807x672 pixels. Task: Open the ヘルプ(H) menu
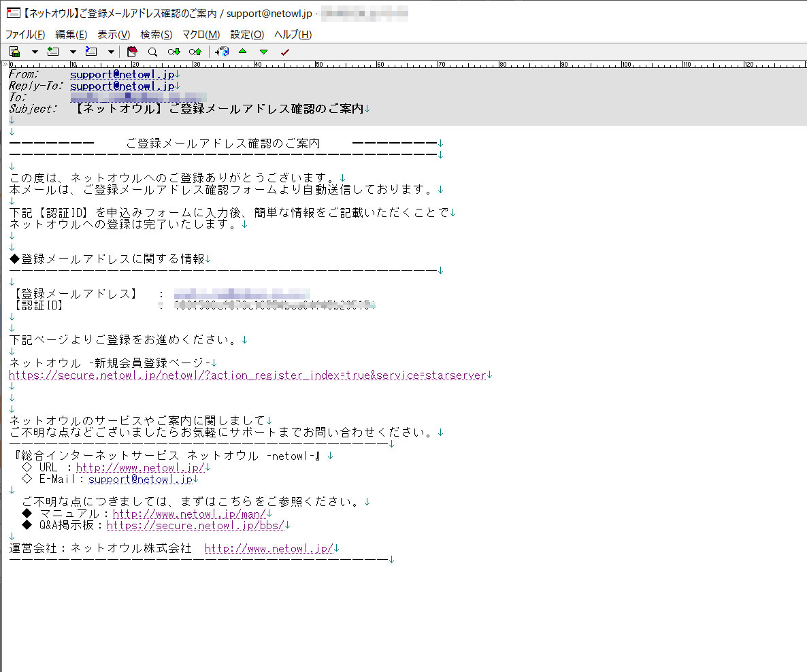(x=293, y=35)
